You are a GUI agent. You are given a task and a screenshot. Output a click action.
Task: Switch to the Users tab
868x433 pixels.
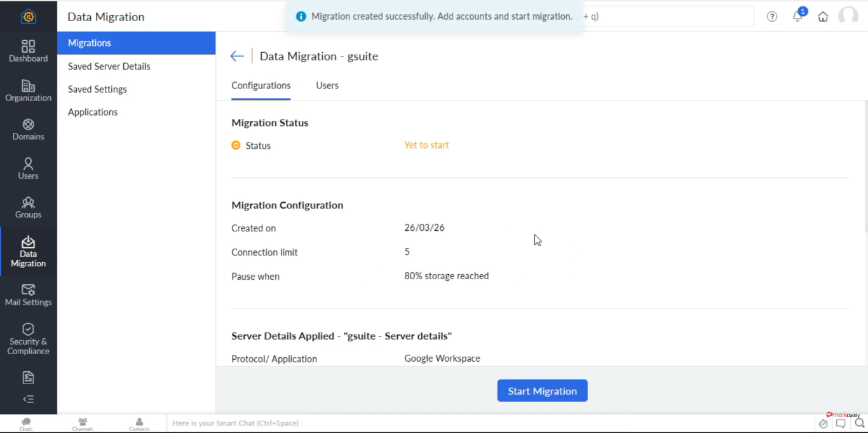(x=327, y=85)
